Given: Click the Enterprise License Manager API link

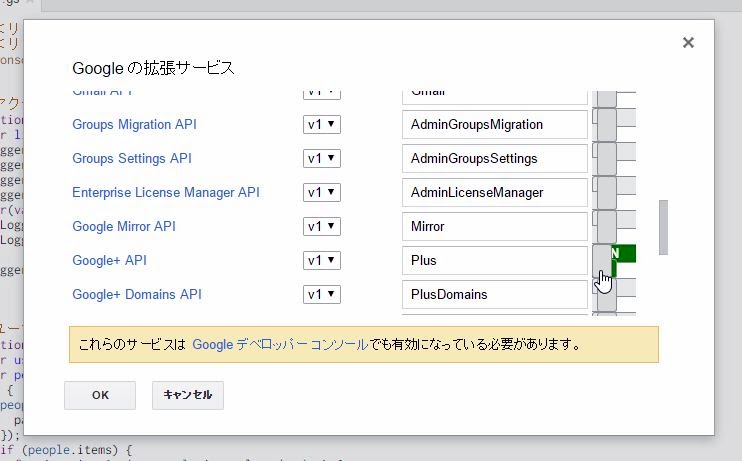Looking at the screenshot, I should 165,192.
